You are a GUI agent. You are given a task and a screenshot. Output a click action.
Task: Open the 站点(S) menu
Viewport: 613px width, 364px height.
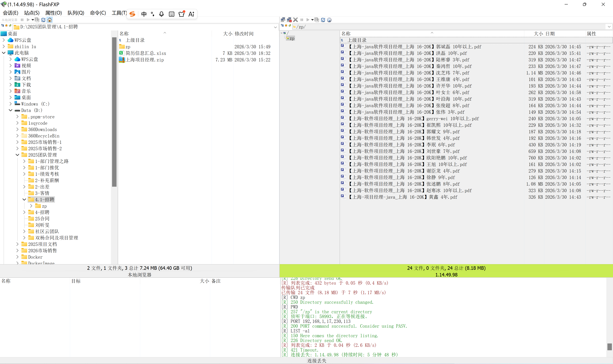coord(32,13)
